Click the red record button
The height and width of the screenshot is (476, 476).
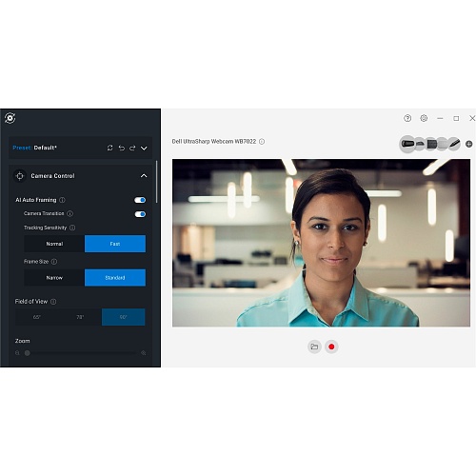(331, 347)
